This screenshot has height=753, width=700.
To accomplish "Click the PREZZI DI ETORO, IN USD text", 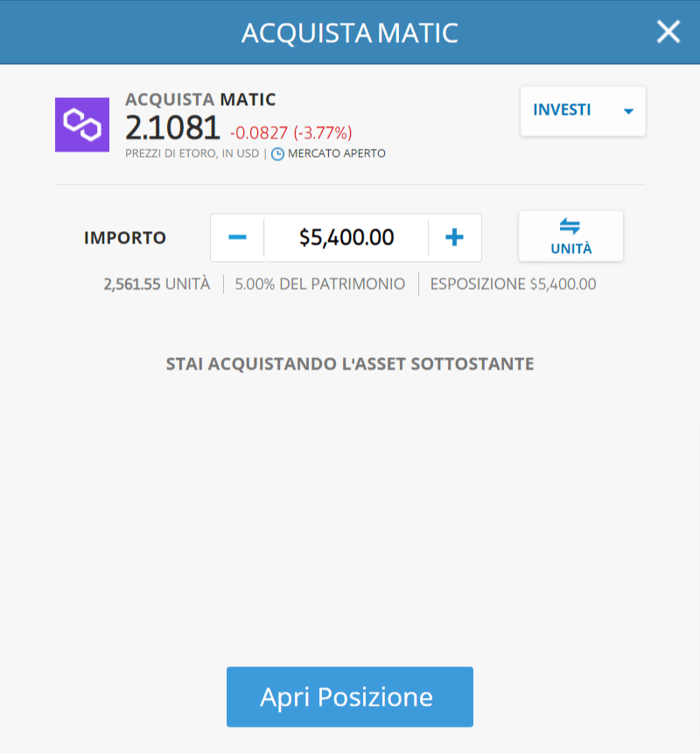I will (192, 154).
